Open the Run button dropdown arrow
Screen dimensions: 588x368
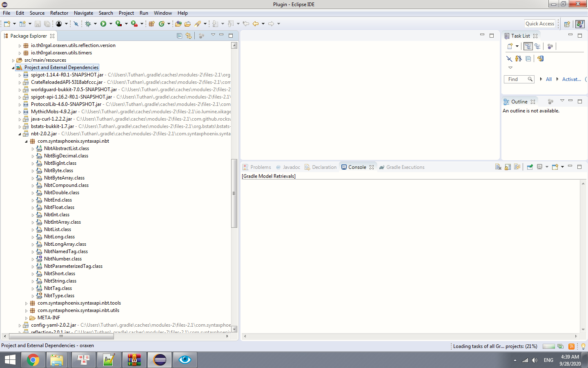[111, 24]
